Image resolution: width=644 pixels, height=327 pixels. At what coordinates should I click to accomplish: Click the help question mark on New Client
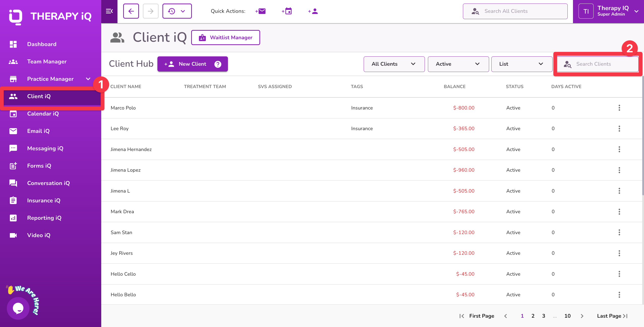pos(218,64)
